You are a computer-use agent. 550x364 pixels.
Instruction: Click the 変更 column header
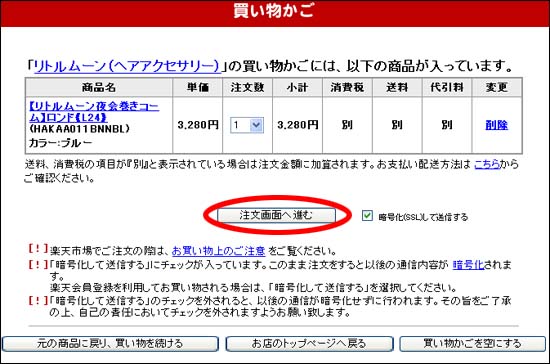coord(497,87)
